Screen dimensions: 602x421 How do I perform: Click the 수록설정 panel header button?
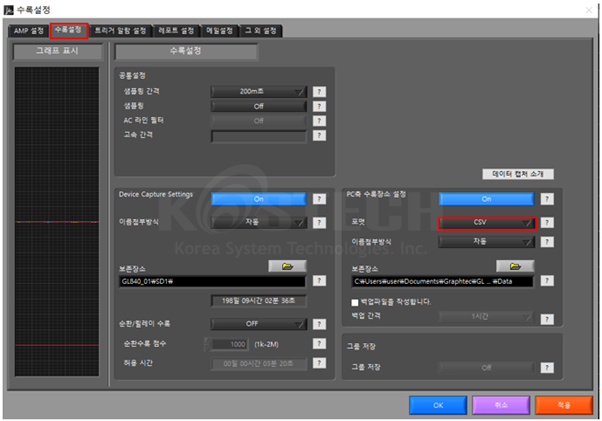click(186, 51)
